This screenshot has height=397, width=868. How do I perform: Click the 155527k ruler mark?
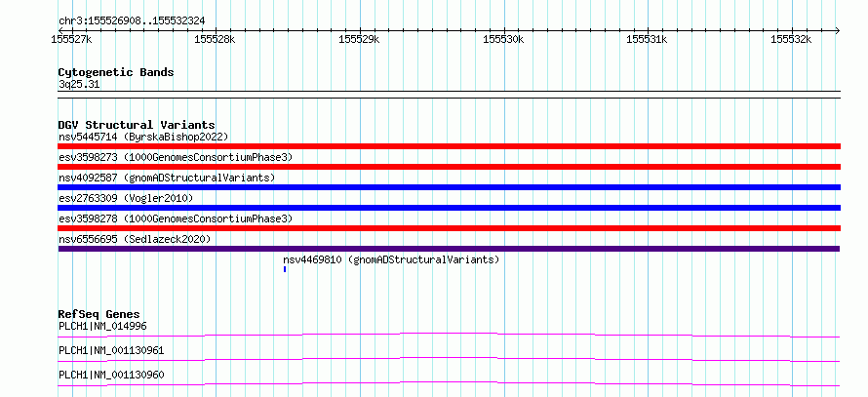click(71, 39)
